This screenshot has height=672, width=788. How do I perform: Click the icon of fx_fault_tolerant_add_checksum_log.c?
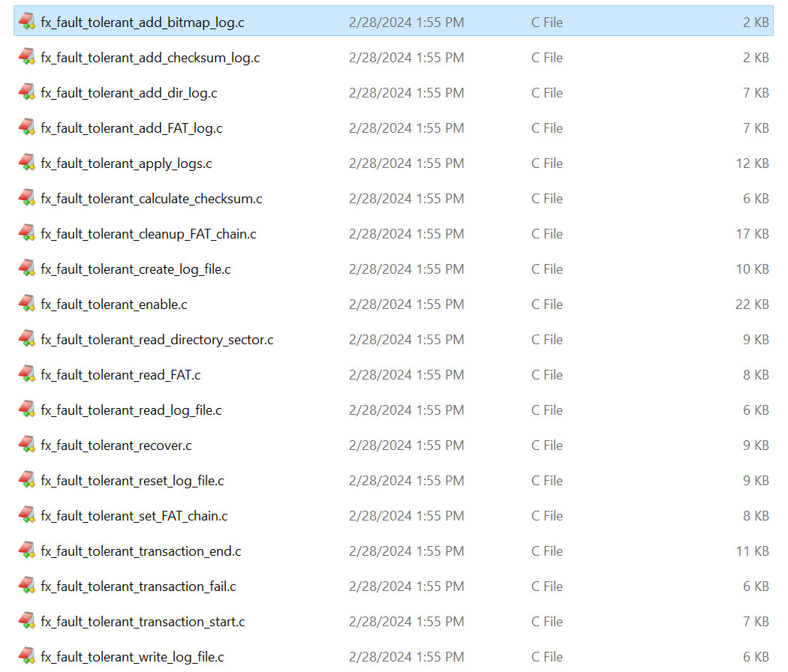pos(26,57)
